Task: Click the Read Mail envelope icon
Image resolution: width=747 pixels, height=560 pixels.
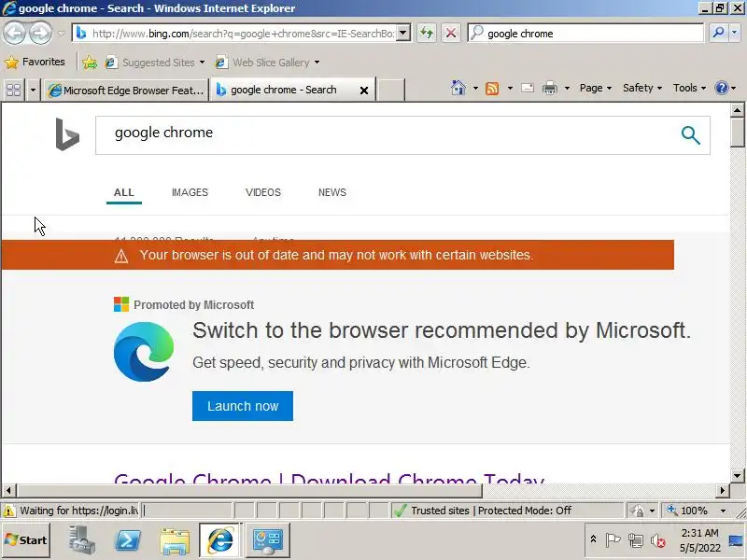Action: tap(528, 88)
